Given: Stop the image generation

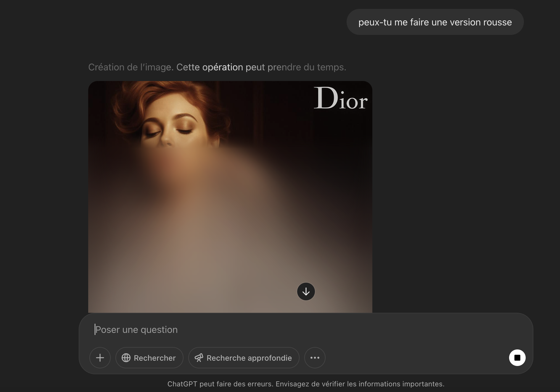Looking at the screenshot, I should click(517, 358).
